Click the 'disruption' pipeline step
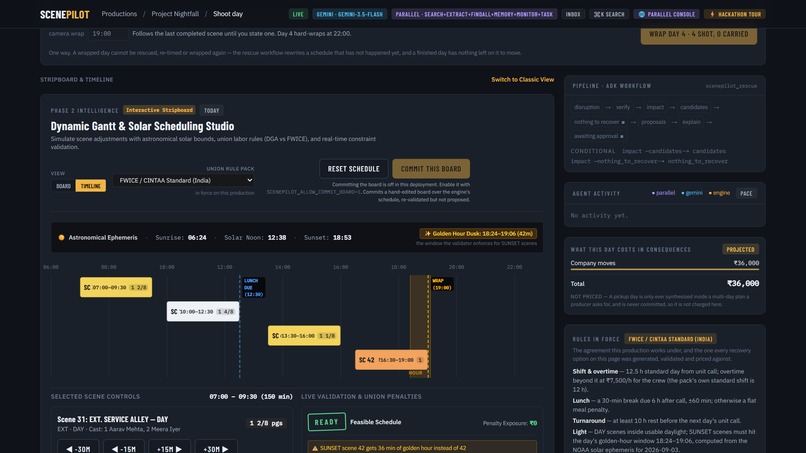This screenshot has width=806, height=453. tap(587, 107)
